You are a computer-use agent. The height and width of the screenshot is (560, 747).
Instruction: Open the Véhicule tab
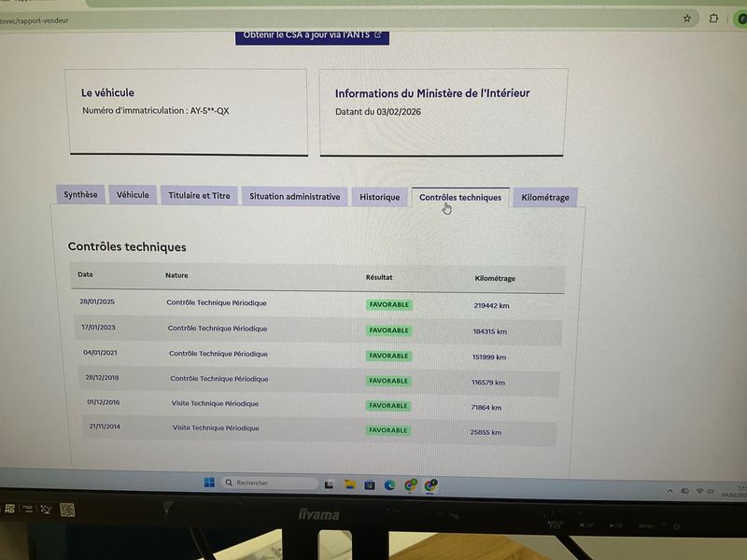[133, 195]
